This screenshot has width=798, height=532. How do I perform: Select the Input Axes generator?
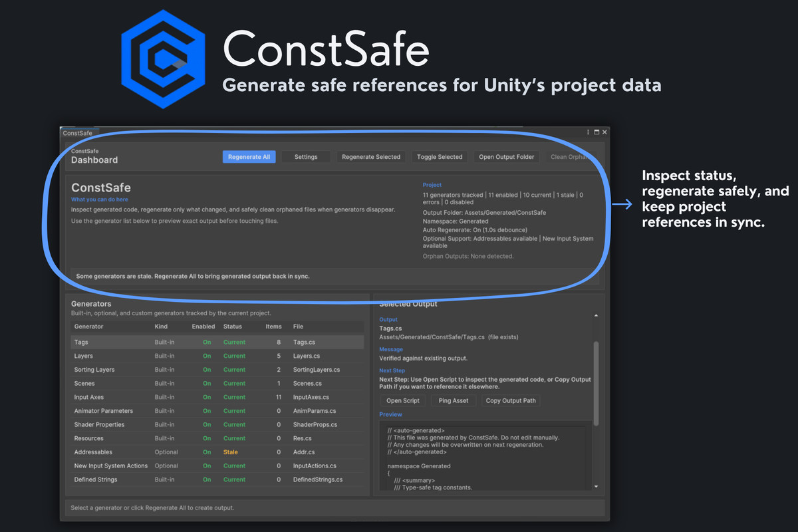click(217, 397)
